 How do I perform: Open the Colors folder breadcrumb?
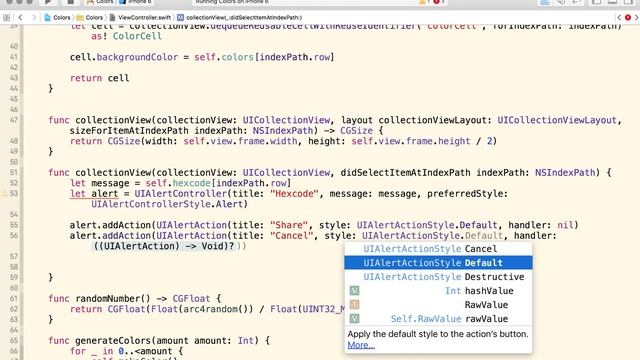pos(90,18)
